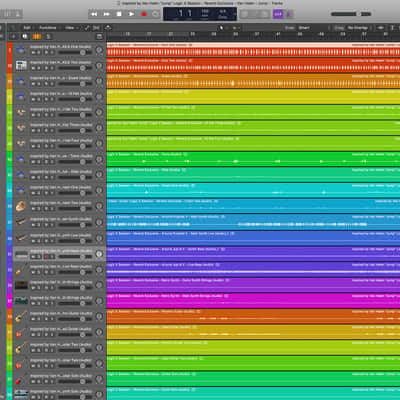Viewport: 400px width, 400px height.
Task: Disable record on the selected Synth Bass track
Action: 47,256
